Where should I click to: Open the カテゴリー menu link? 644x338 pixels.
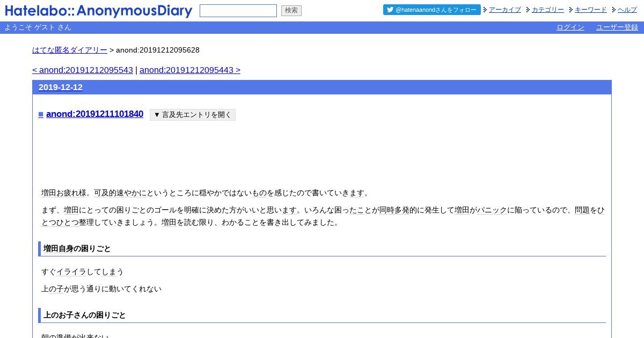point(548,10)
